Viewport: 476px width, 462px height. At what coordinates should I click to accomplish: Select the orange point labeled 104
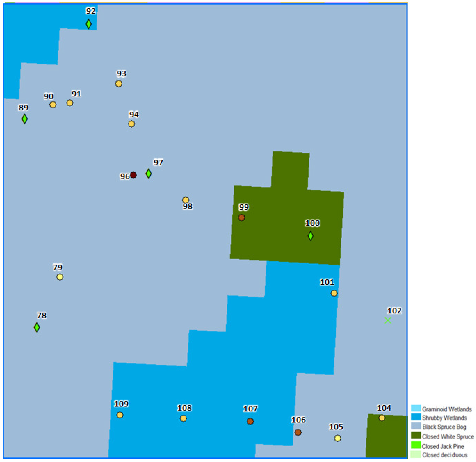click(382, 418)
